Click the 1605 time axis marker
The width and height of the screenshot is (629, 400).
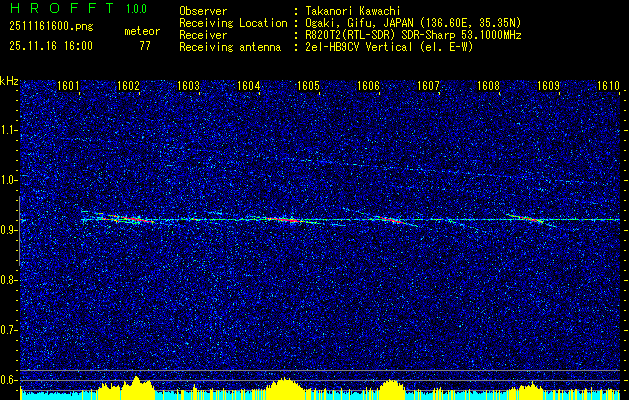pyautogui.click(x=308, y=85)
